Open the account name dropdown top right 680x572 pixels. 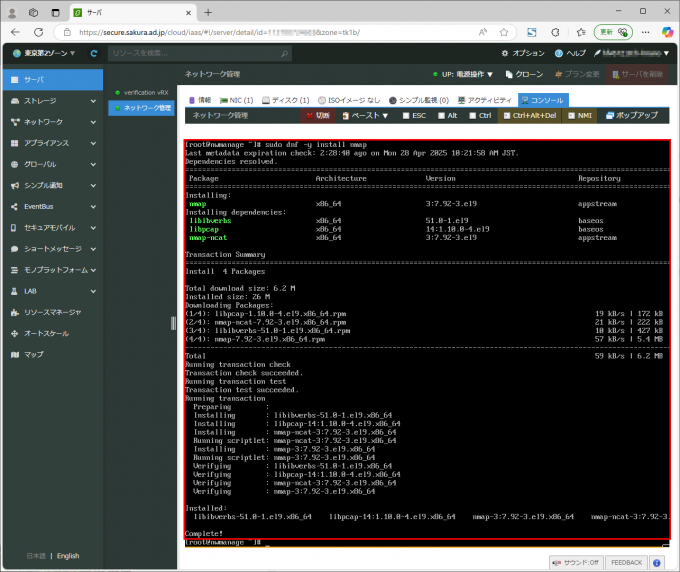(631, 53)
